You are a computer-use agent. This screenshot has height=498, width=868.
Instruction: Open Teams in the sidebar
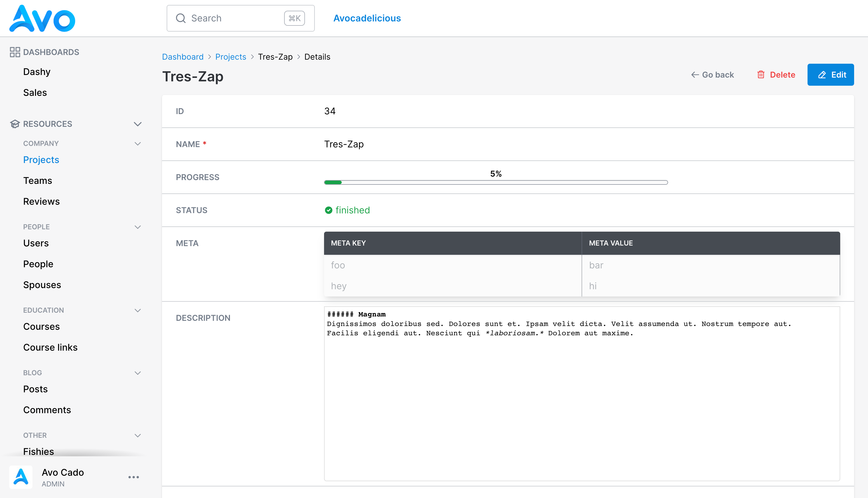tap(38, 181)
